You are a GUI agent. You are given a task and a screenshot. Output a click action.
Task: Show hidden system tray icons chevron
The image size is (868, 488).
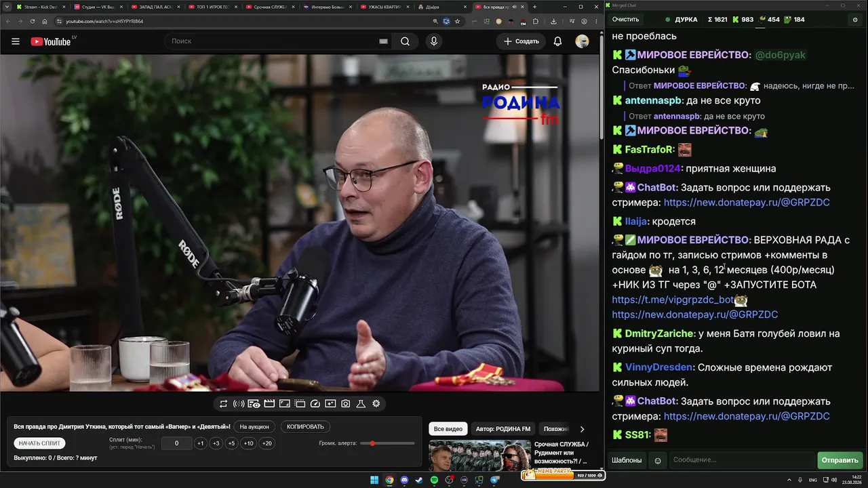point(789,480)
